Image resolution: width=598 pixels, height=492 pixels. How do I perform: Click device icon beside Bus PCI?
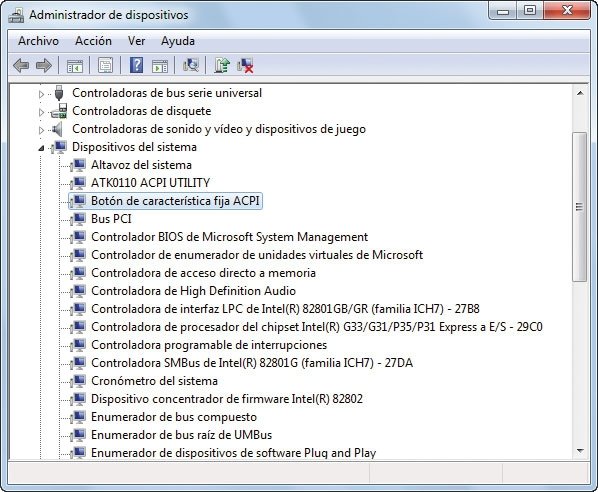click(78, 219)
